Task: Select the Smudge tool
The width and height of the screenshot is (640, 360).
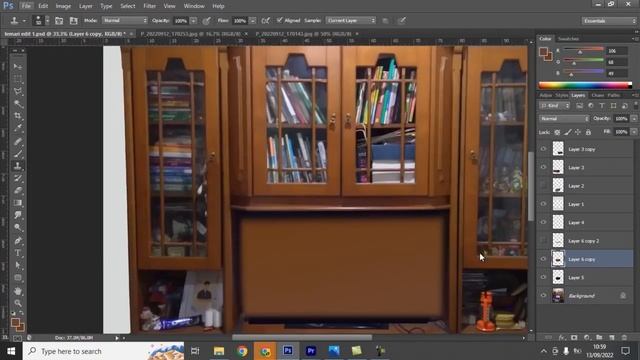Action: 18,215
